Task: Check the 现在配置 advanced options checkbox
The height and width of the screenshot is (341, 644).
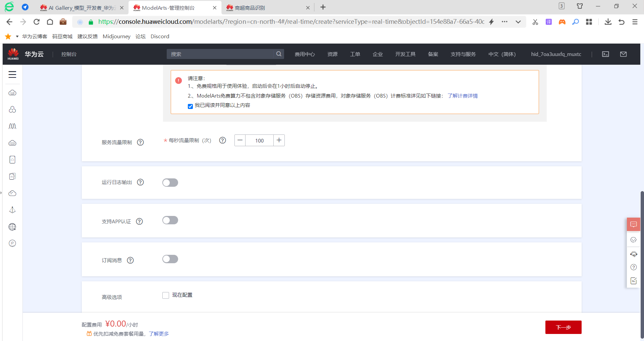Action: pyautogui.click(x=166, y=295)
